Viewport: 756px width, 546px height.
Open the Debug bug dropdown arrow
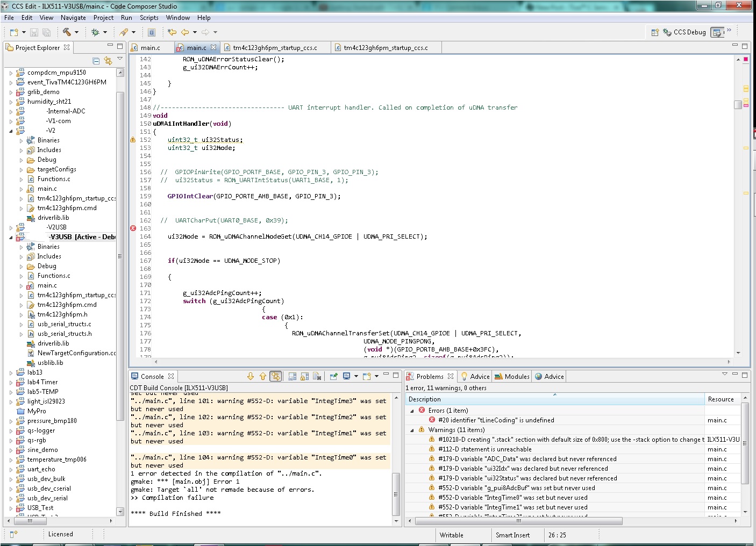click(105, 32)
